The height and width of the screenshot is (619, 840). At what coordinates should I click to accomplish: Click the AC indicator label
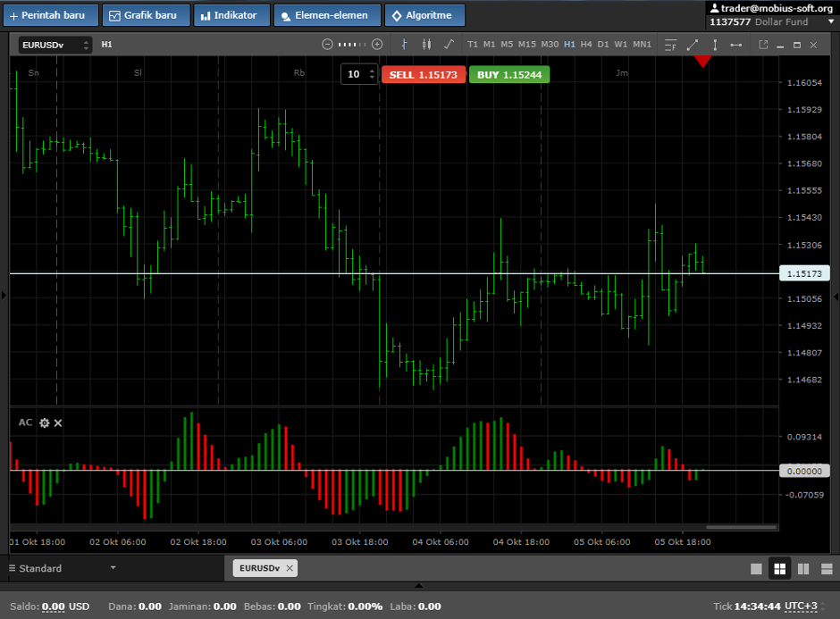coord(25,422)
